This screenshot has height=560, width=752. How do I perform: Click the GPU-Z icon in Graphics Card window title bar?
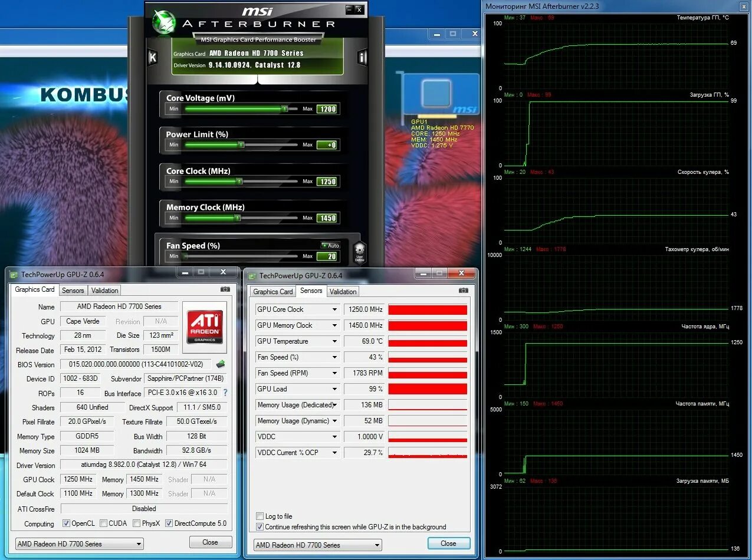[x=14, y=275]
